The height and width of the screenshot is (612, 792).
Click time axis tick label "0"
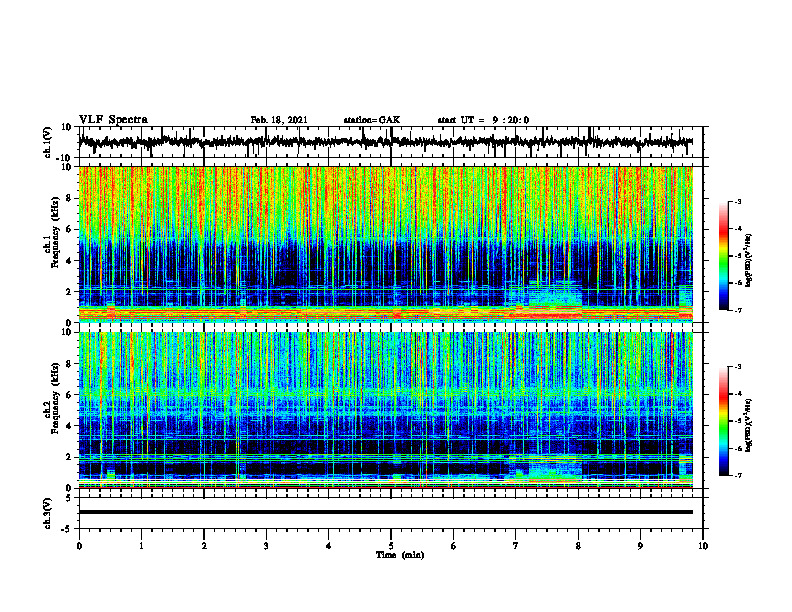(79, 546)
